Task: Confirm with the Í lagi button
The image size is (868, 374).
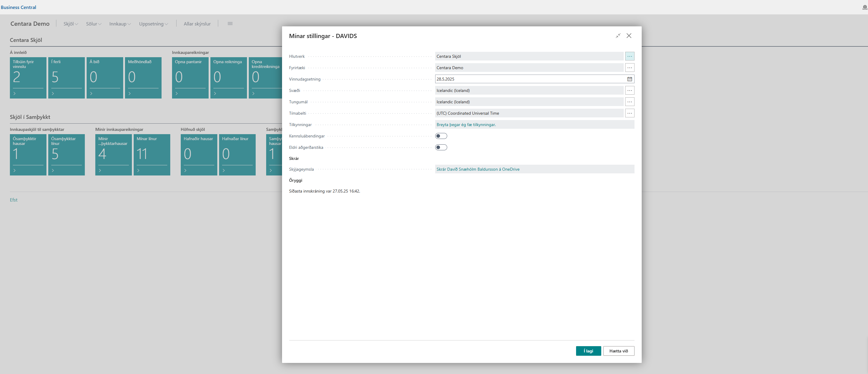Action: click(588, 351)
